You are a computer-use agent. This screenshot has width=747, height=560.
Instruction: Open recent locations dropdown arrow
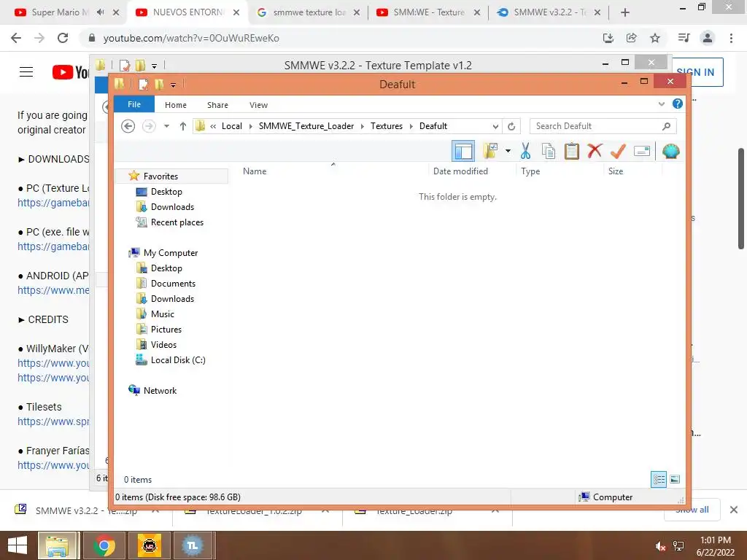(167, 126)
